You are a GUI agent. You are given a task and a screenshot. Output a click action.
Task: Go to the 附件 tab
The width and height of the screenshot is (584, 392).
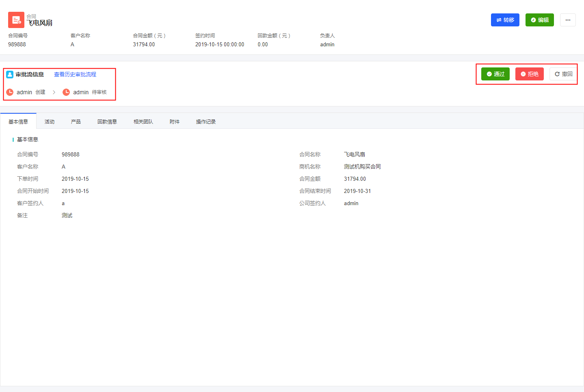(x=175, y=121)
